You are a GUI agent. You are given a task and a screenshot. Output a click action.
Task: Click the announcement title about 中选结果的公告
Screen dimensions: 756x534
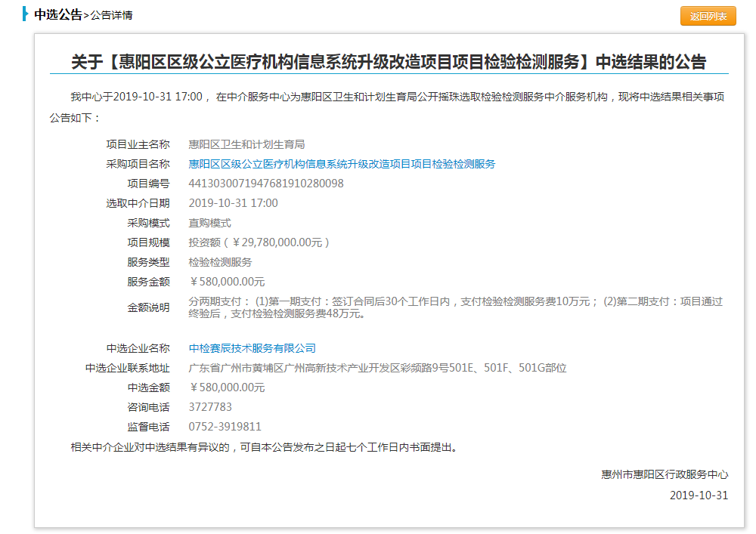389,62
